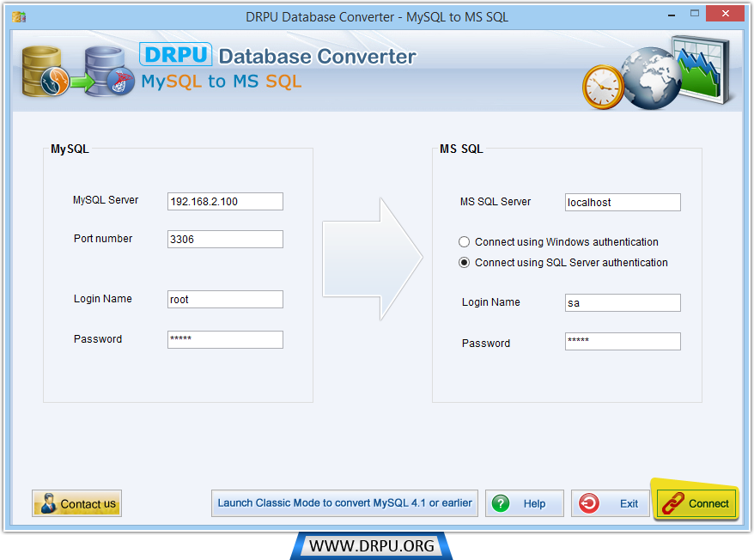Click the 'MySQL to MS SQL' banner subtitle
Screen dimensions: 754x560
pyautogui.click(x=222, y=82)
